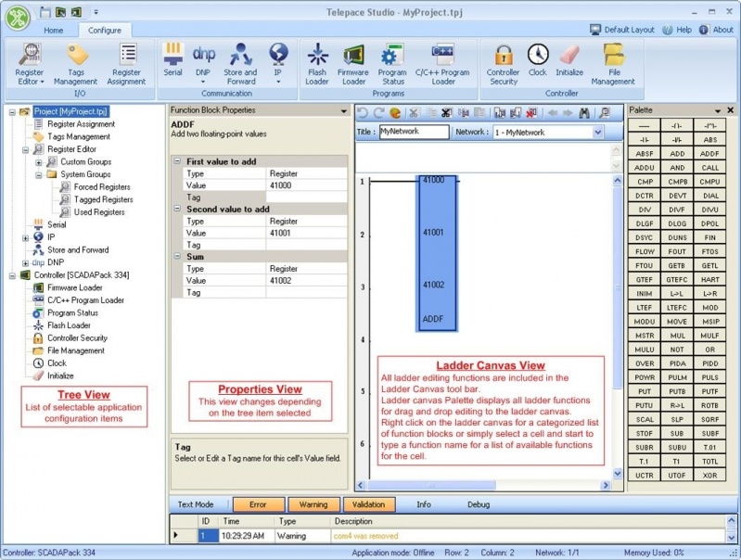The image size is (741, 560).
Task: Toggle the Error filter button
Action: tap(259, 504)
